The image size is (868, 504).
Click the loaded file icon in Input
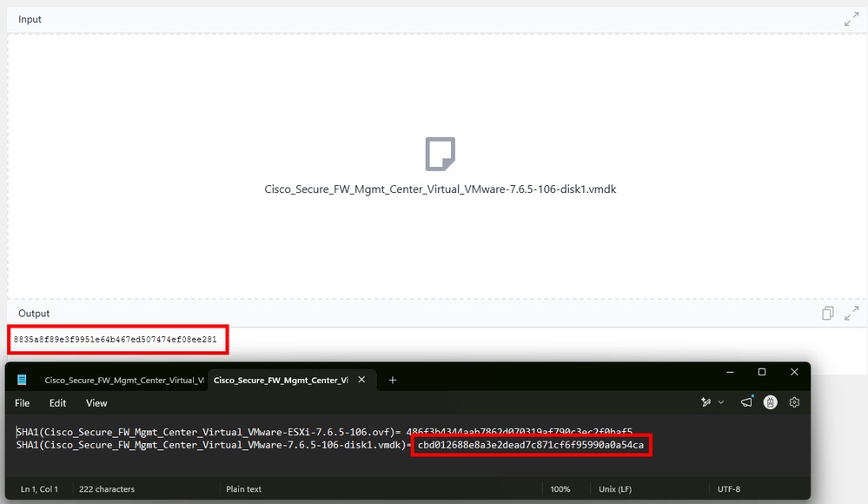coord(441,154)
